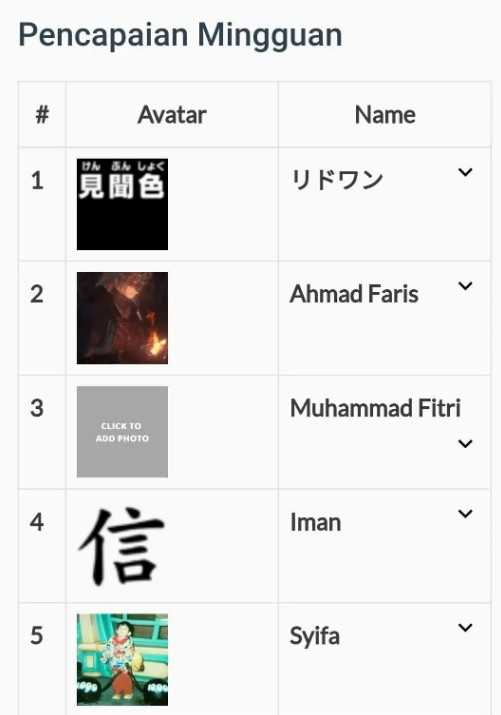Open Syifa's colorful photo avatar
501x715 pixels.
(122, 660)
